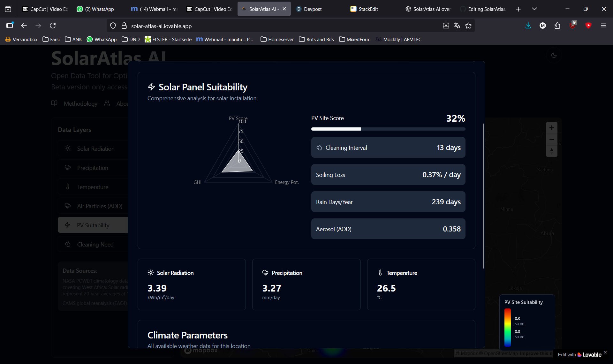Open the Methodology link
The image size is (613, 364).
click(x=80, y=104)
